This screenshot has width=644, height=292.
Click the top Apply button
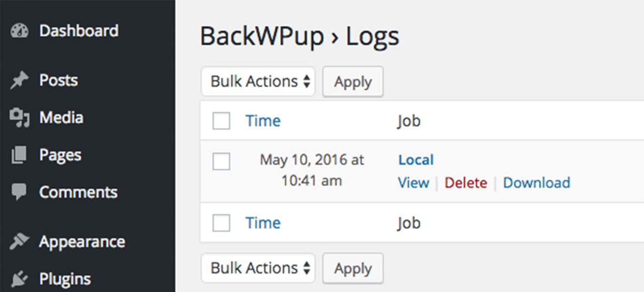click(353, 82)
